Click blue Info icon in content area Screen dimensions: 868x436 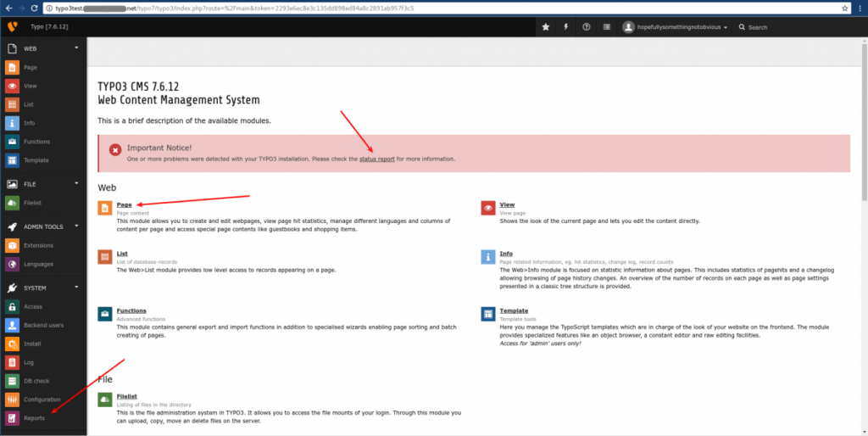[x=488, y=257]
